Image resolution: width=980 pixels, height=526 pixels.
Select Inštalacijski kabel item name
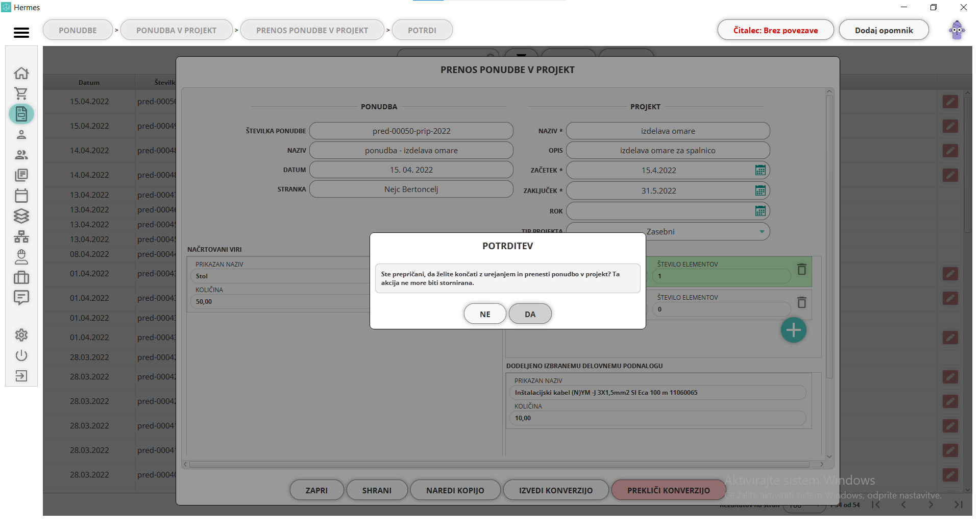(x=657, y=392)
